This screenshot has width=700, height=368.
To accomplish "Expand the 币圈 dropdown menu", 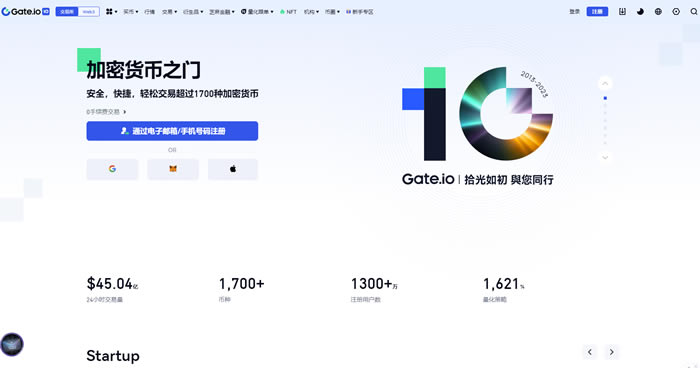I will 332,12.
